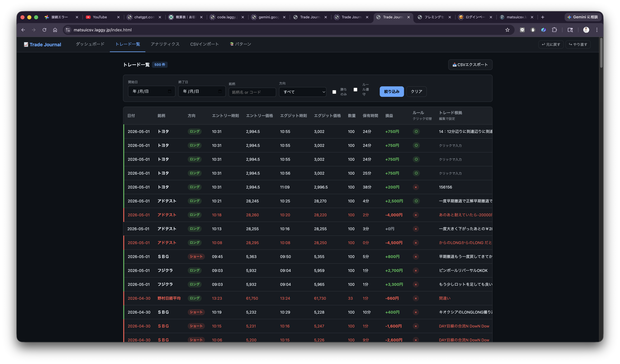The height and width of the screenshot is (364, 620).
Task: Enable the ルール遵守 checkbox
Action: (x=355, y=89)
